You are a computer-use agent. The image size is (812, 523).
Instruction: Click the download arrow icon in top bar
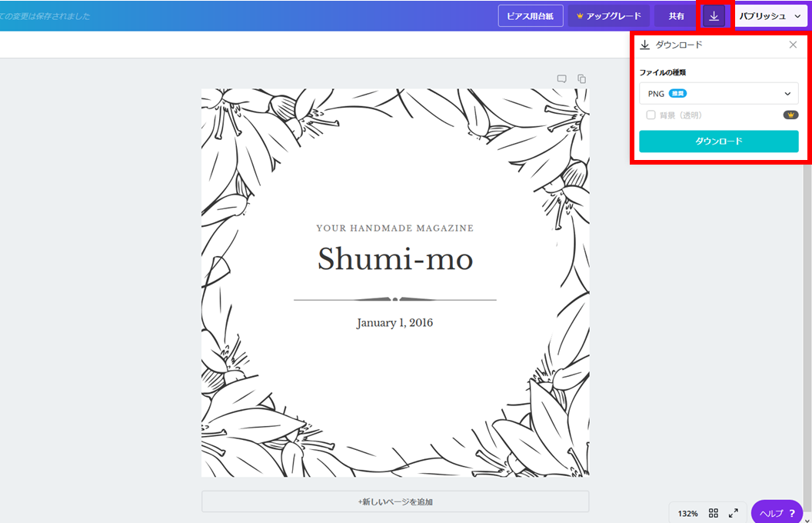click(714, 16)
